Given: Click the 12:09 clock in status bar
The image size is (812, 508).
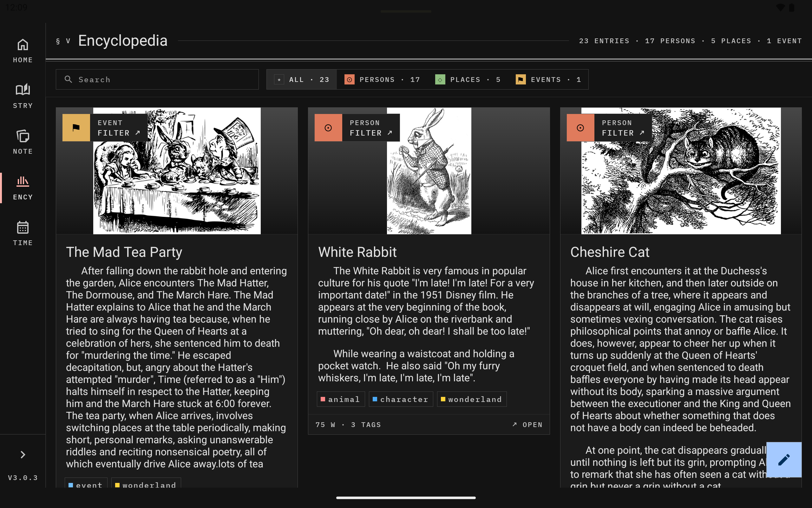Looking at the screenshot, I should click(16, 7).
